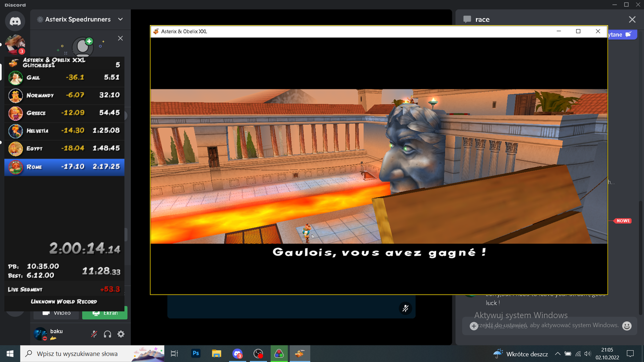Select the highlighted Rome split row

pyautogui.click(x=64, y=166)
